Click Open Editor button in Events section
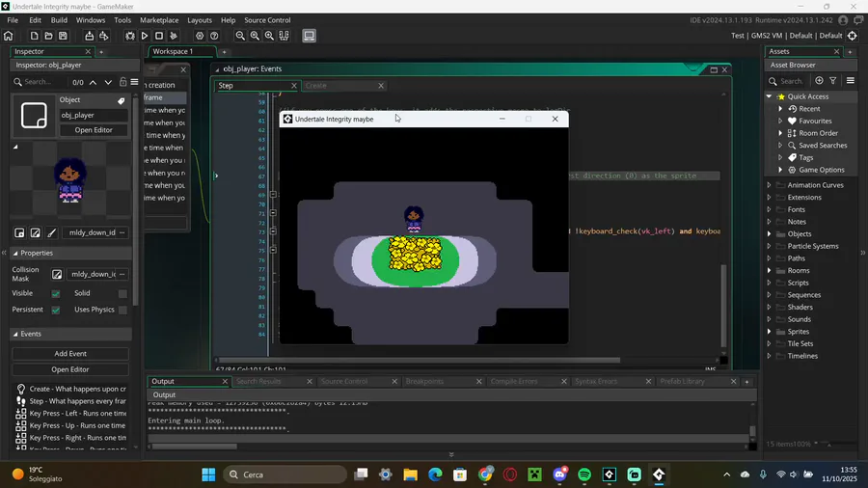The height and width of the screenshot is (488, 868). click(x=70, y=369)
